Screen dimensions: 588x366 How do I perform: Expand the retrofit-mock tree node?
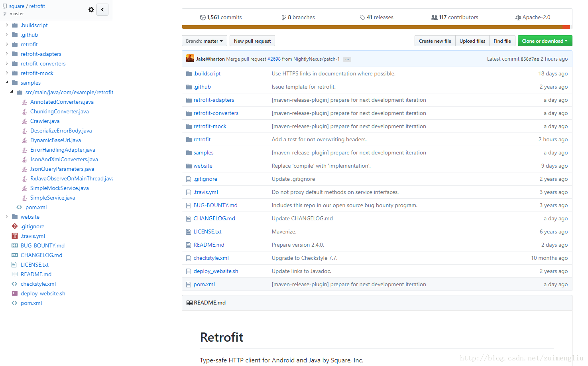point(7,73)
